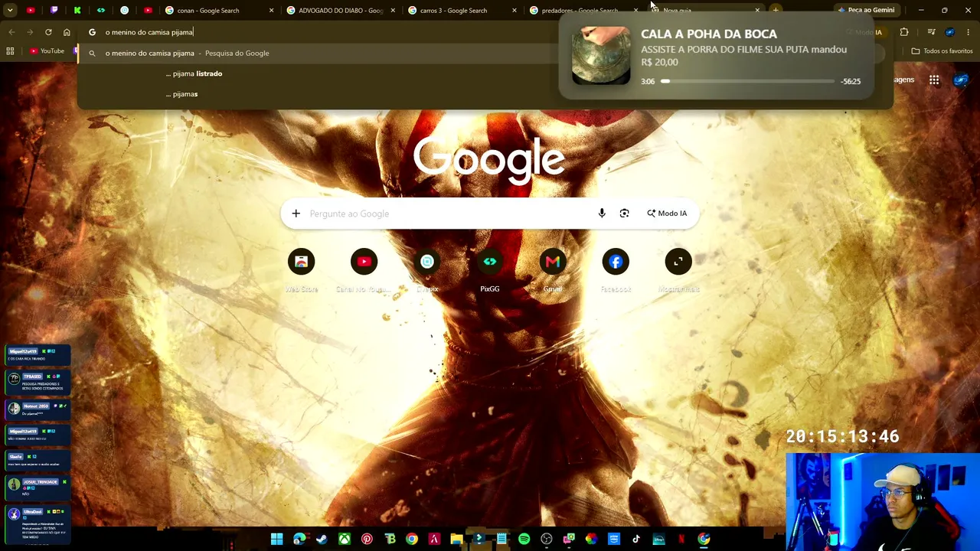Go to the home page
The image size is (980, 551).
[67, 32]
